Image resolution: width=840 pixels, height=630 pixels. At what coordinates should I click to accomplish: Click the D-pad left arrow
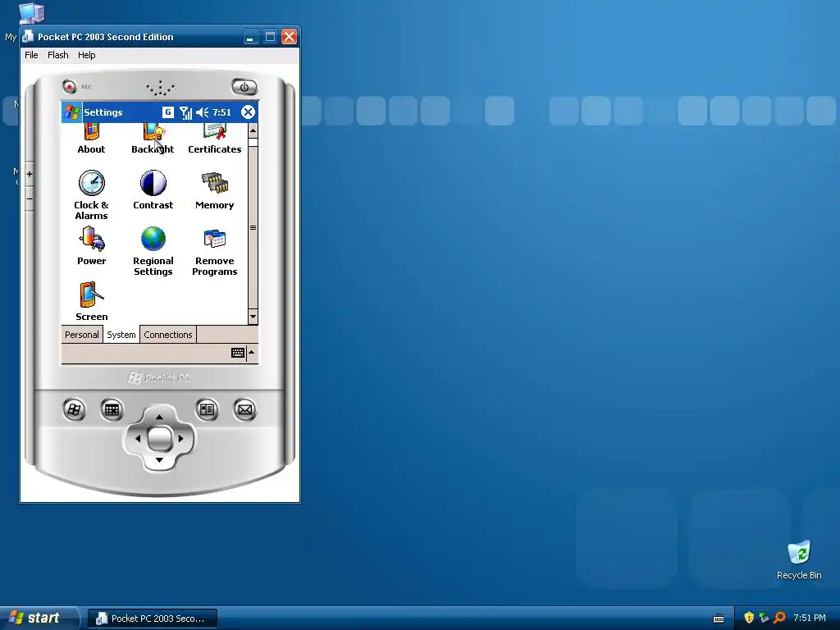(137, 438)
